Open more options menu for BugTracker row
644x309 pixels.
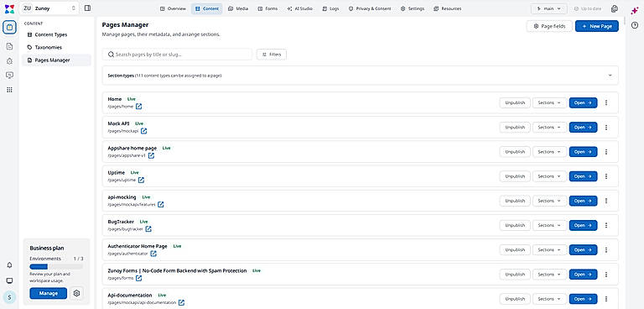[x=606, y=226]
